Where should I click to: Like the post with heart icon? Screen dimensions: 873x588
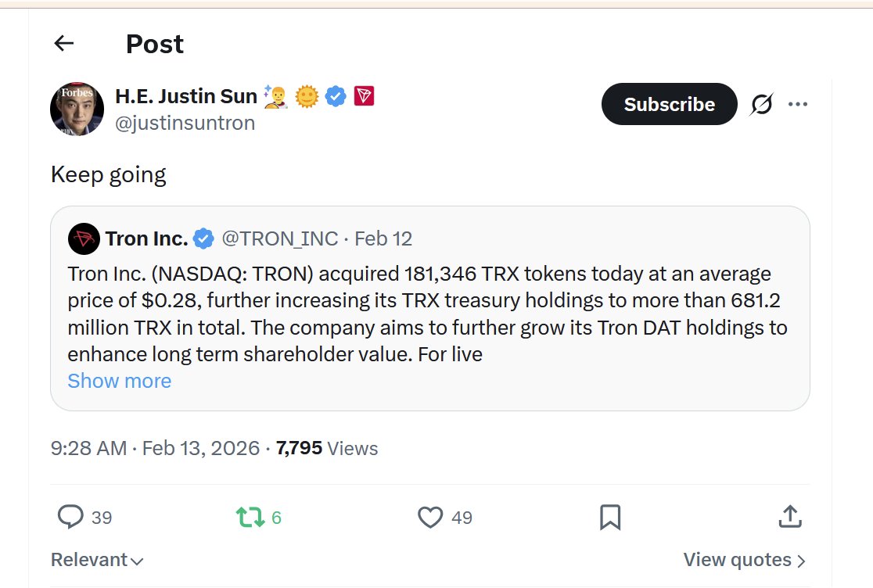click(430, 517)
